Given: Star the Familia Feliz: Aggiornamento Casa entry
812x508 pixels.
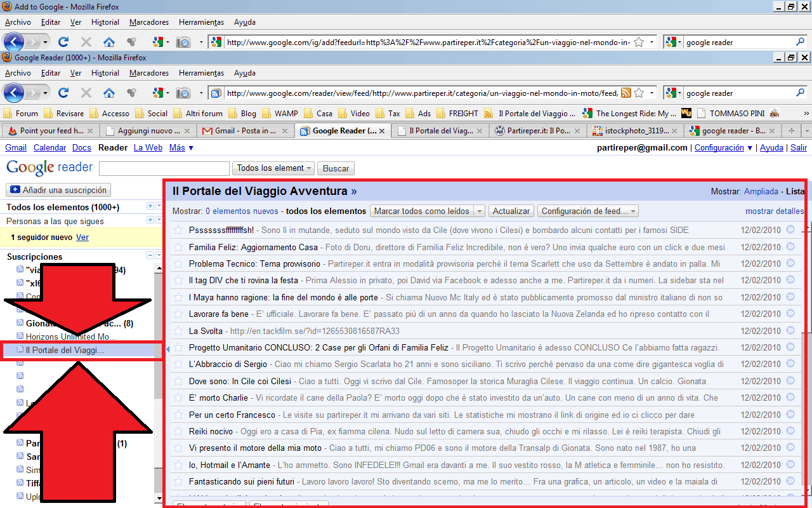Looking at the screenshot, I should click(178, 247).
